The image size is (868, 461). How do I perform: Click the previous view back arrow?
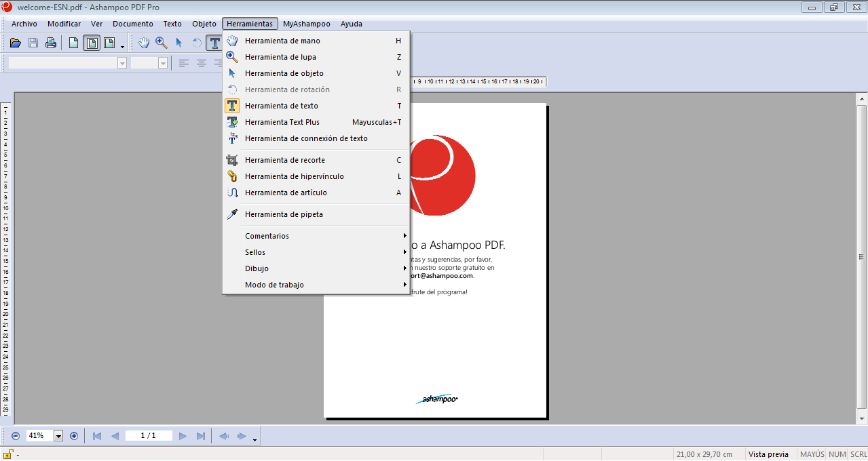click(223, 436)
